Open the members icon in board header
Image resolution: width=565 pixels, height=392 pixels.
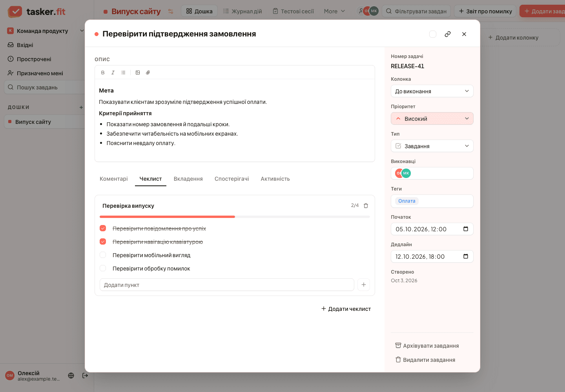tap(361, 11)
